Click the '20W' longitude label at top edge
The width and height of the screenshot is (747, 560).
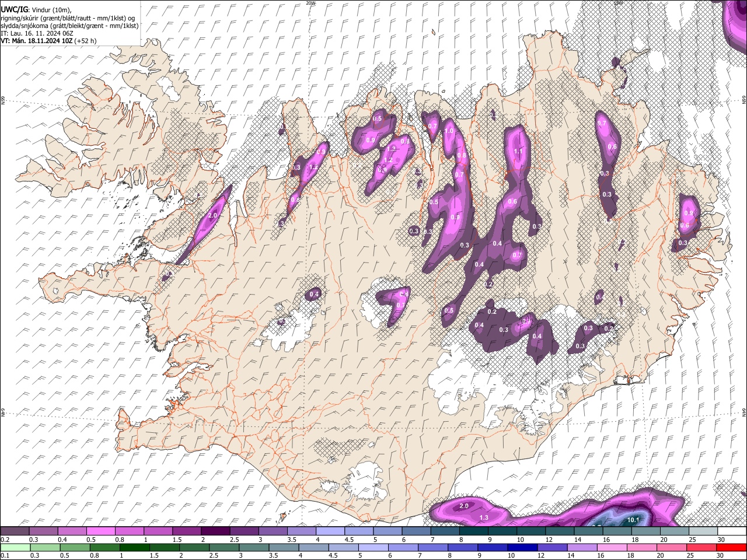point(310,3)
